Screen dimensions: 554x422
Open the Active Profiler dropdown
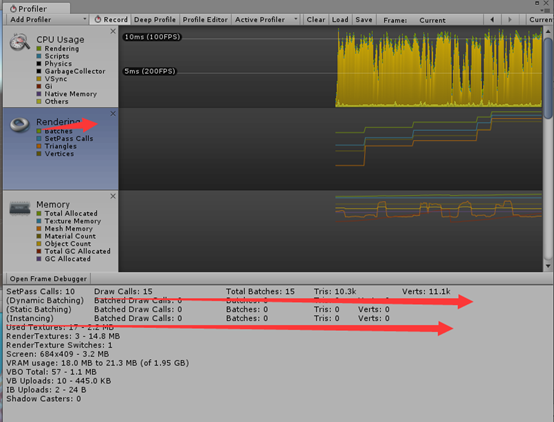267,20
